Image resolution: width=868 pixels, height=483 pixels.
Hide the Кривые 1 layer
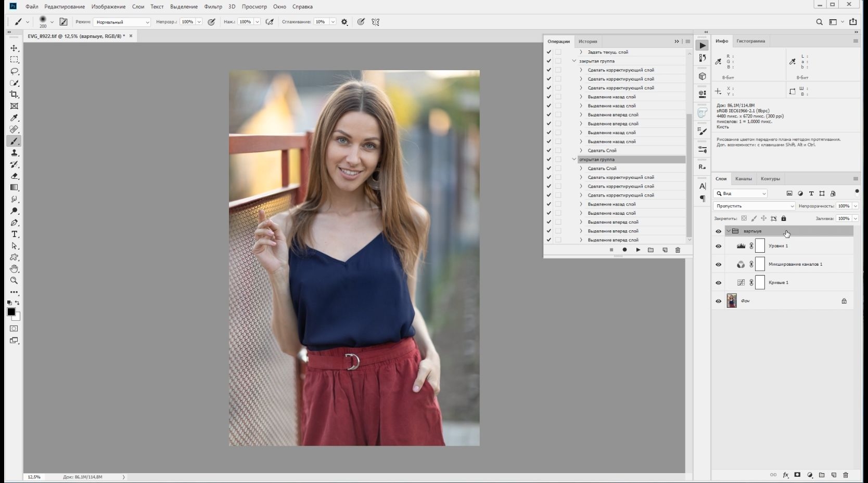(x=719, y=283)
